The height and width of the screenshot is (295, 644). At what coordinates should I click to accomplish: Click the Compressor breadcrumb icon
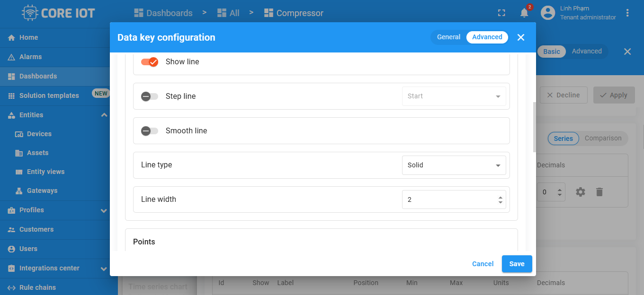(268, 13)
